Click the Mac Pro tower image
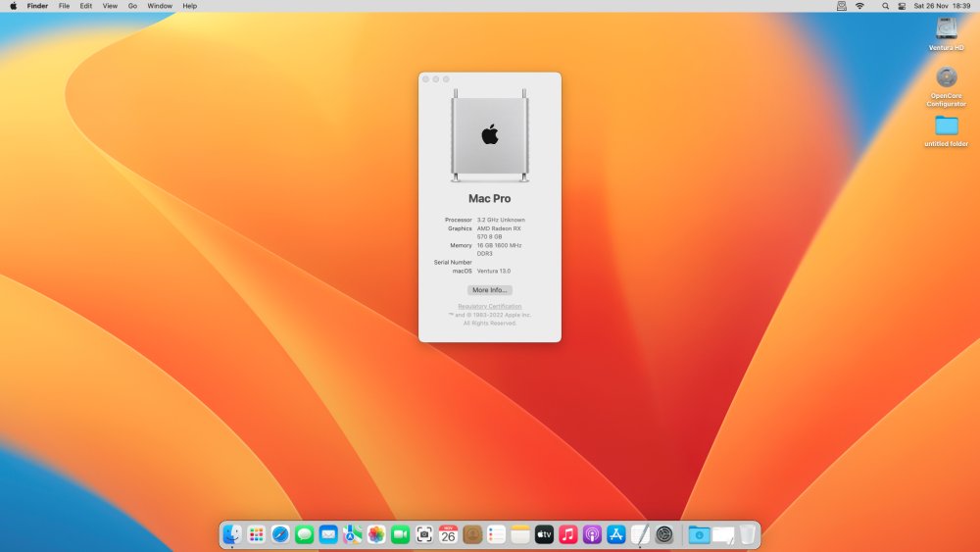Viewport: 980px width, 552px height. (x=490, y=135)
